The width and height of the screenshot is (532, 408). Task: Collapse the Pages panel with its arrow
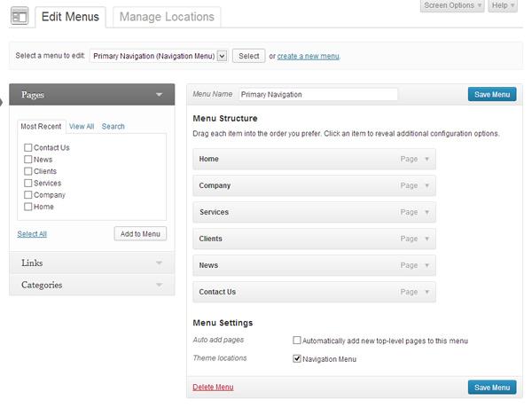click(159, 95)
